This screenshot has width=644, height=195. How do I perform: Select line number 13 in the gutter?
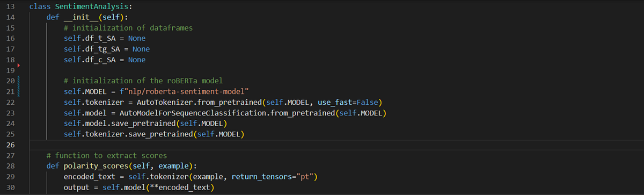[x=9, y=8]
